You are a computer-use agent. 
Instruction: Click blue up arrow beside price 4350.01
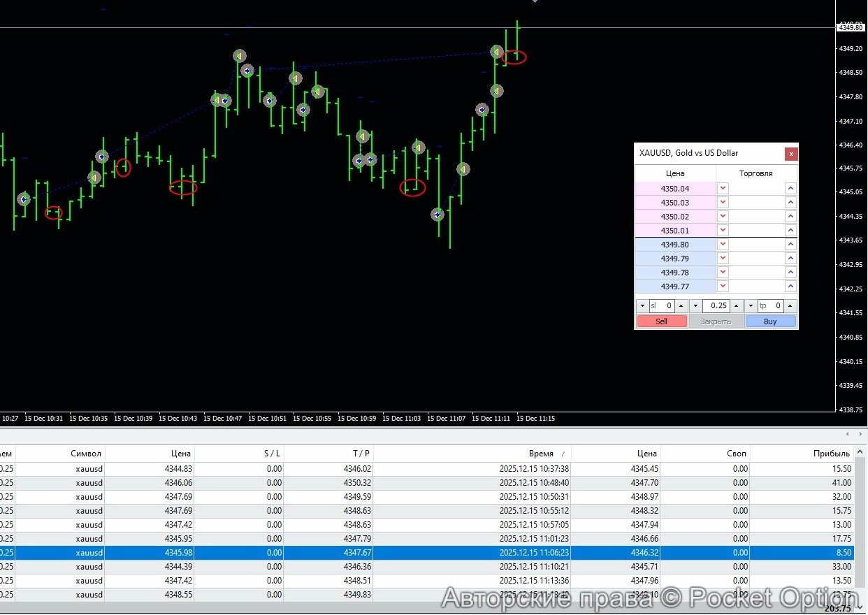tap(790, 231)
